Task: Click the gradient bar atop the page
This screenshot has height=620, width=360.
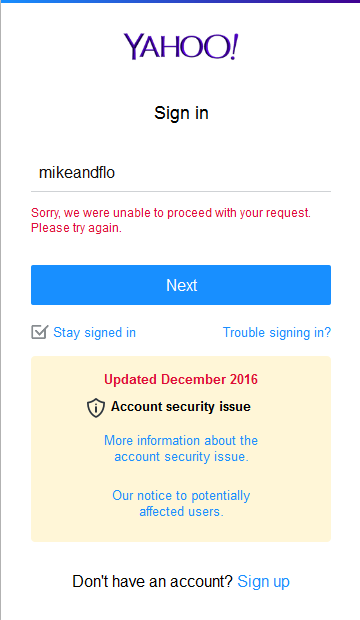Action: click(180, 1)
